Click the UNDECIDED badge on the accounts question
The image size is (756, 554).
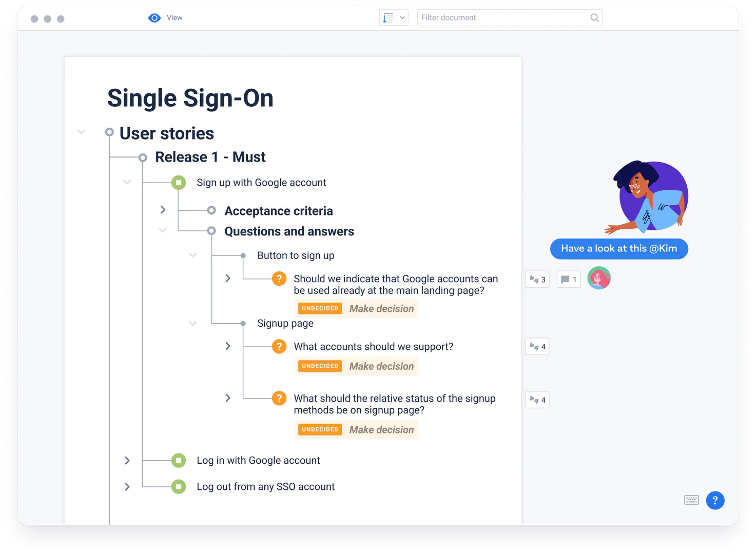tap(319, 366)
